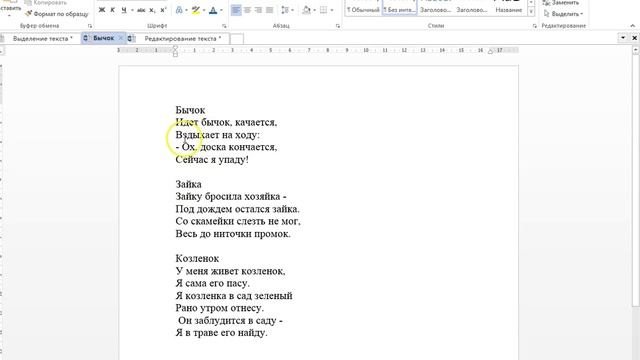Click the first-line indent ruler marker
Image resolution: width=640 pixels, height=360 pixels.
coord(175,48)
